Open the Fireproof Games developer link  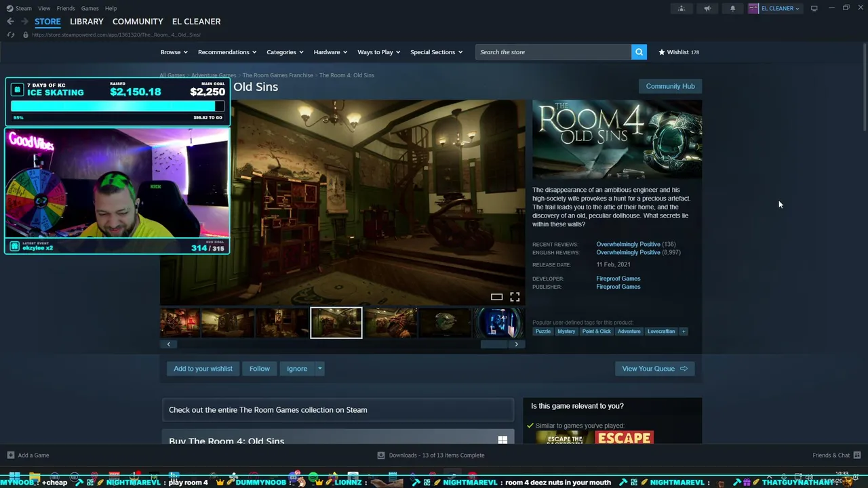coord(618,279)
